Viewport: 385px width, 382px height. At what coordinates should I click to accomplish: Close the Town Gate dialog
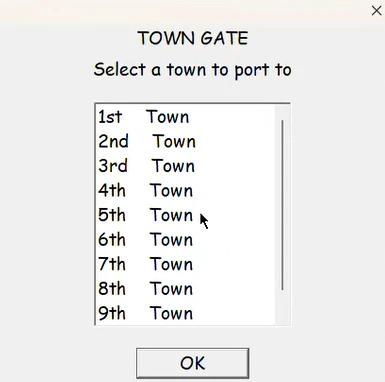tap(376, 11)
